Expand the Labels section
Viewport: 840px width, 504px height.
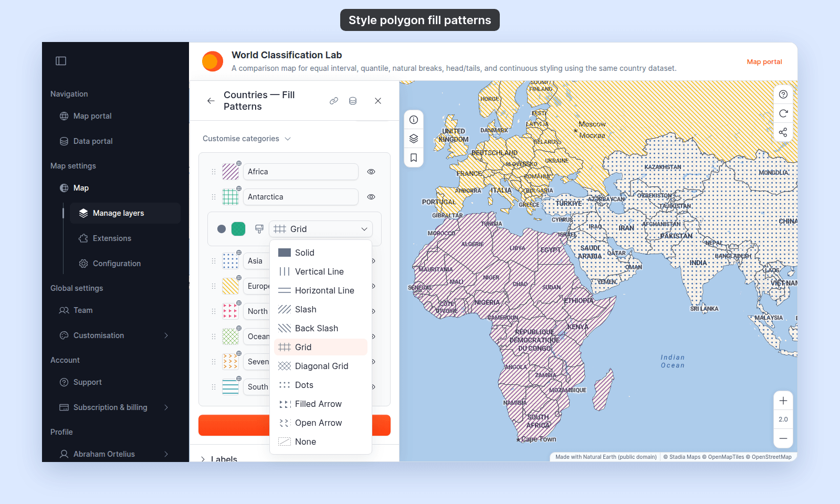coord(219,459)
